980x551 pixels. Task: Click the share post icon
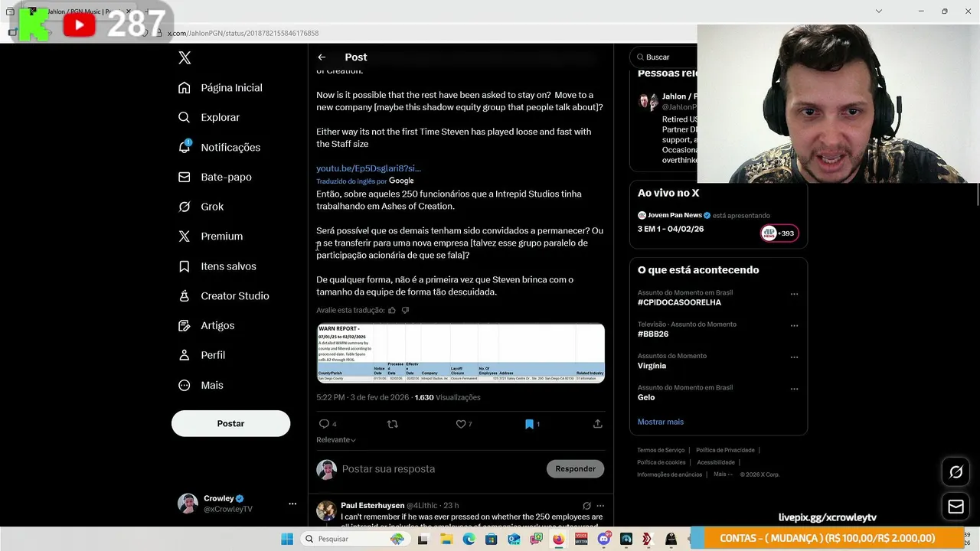click(597, 424)
